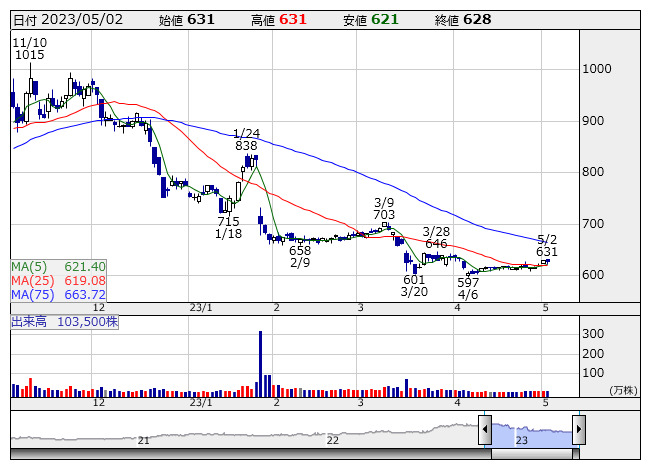Image resolution: width=653 pixels, height=470 pixels.
Task: Click the 出来高 103,500株 volume label
Action: (x=65, y=322)
